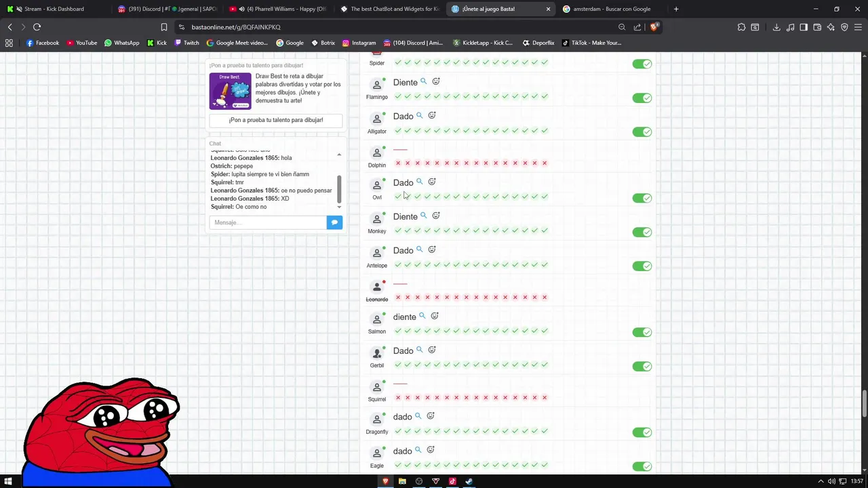
Task: Open Brave VPN shield icon
Action: [844, 27]
